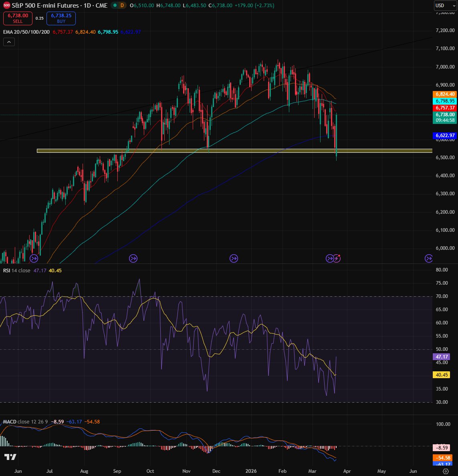This screenshot has height=476, width=458.
Task: Click the 6,500.00 price scale label
Action: tap(445, 158)
